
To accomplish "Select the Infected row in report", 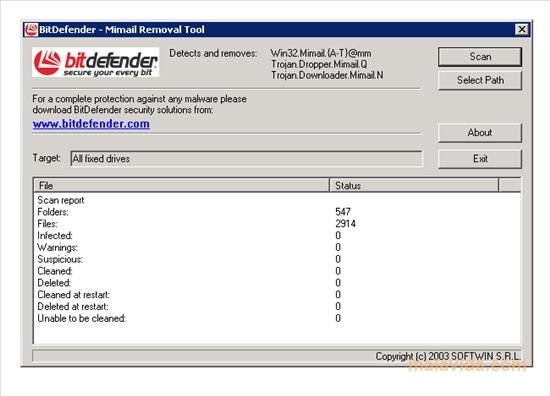I will [277, 236].
